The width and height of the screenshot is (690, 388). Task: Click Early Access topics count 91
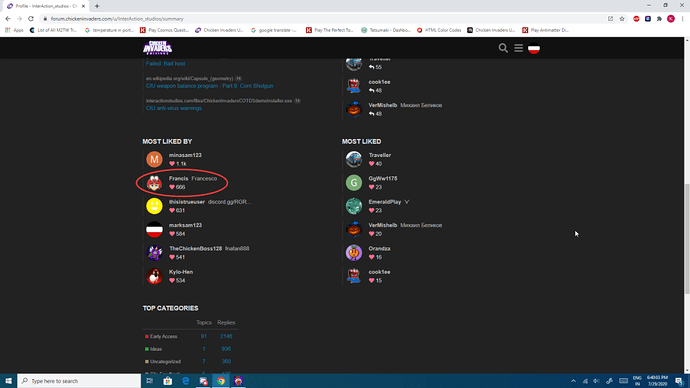(204, 337)
